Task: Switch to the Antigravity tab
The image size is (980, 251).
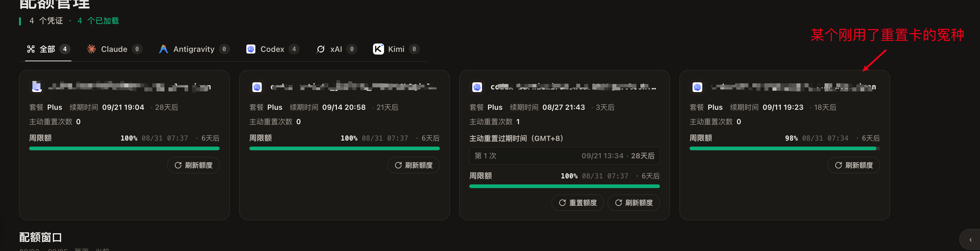Action: point(194,49)
